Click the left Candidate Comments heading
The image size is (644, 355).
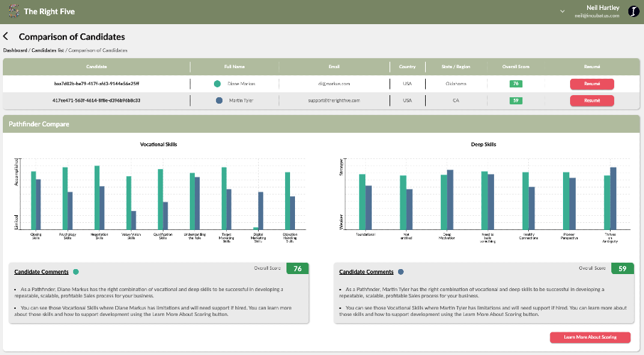[x=41, y=272]
